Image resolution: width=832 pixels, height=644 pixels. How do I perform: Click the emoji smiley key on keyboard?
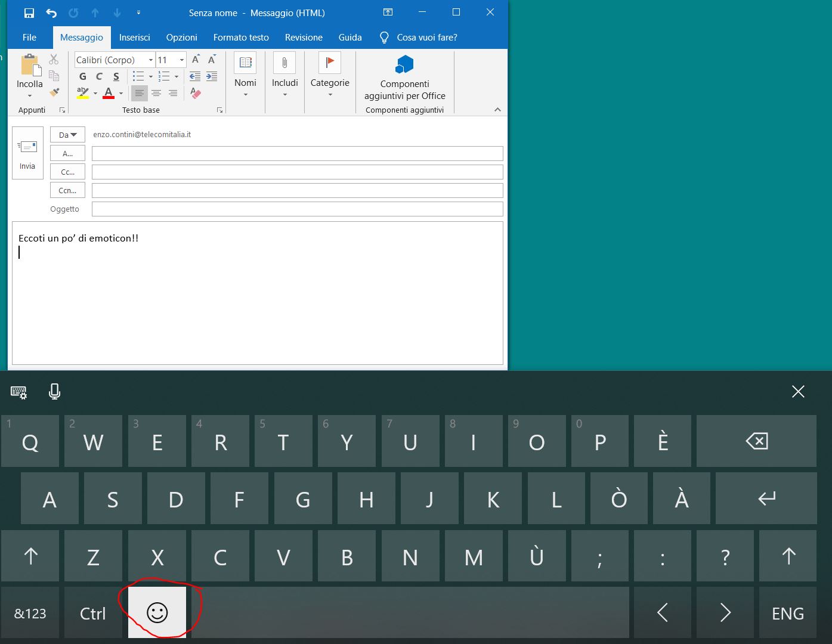point(157,612)
